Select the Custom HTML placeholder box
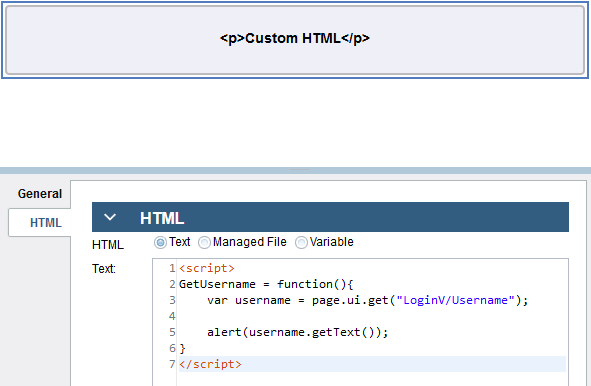591x386 pixels. pos(295,40)
